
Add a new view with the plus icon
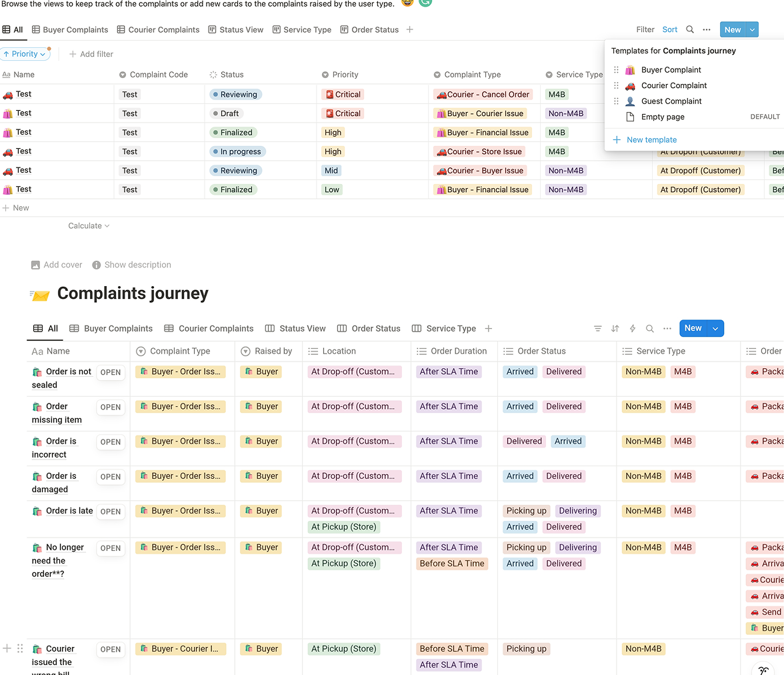coord(489,328)
